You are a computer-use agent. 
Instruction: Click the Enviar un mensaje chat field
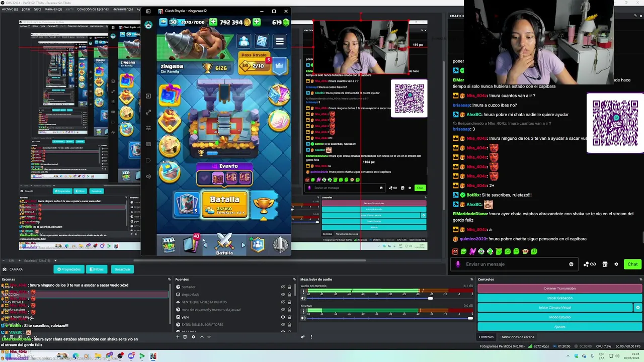[x=514, y=264]
